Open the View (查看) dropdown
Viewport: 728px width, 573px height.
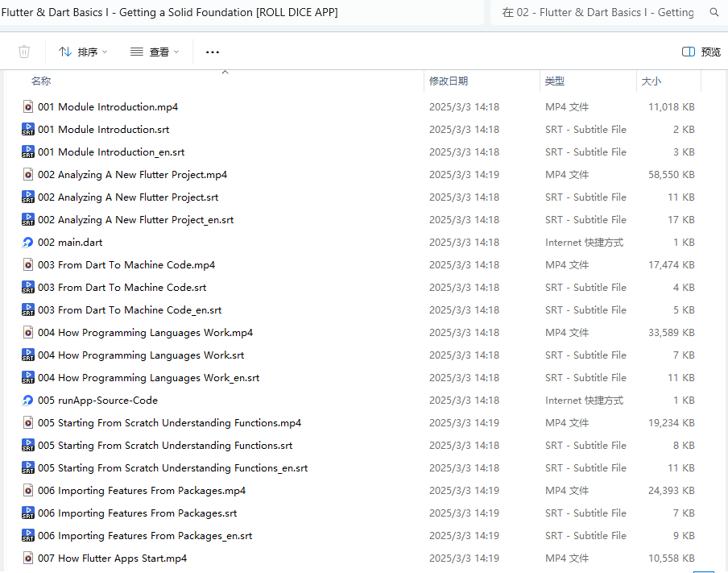[154, 52]
